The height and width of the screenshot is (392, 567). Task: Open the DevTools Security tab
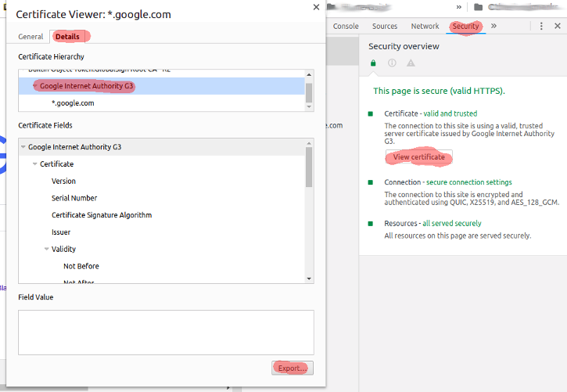466,26
